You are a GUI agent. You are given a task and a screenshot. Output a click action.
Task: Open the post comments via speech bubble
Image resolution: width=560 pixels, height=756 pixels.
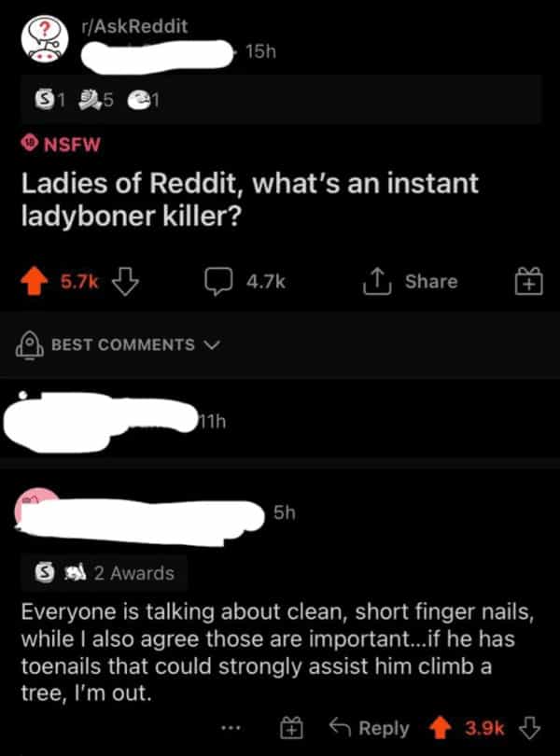(219, 282)
